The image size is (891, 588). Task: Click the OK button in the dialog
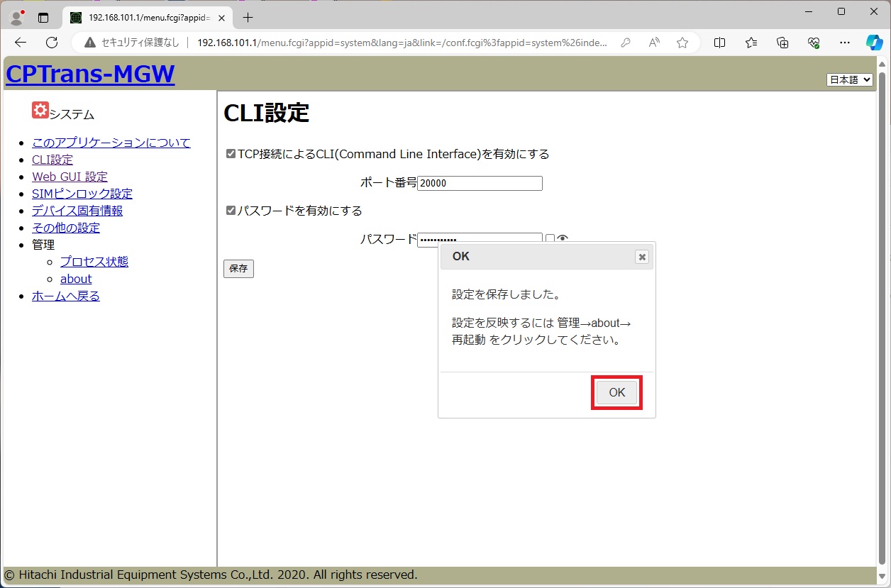point(617,392)
